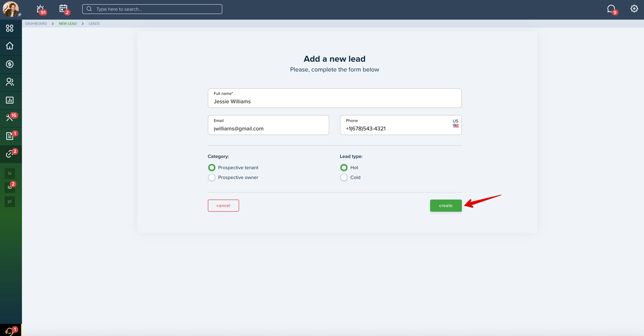Click the pin icon beside the avatar
This screenshot has width=644, height=336.
20,15
